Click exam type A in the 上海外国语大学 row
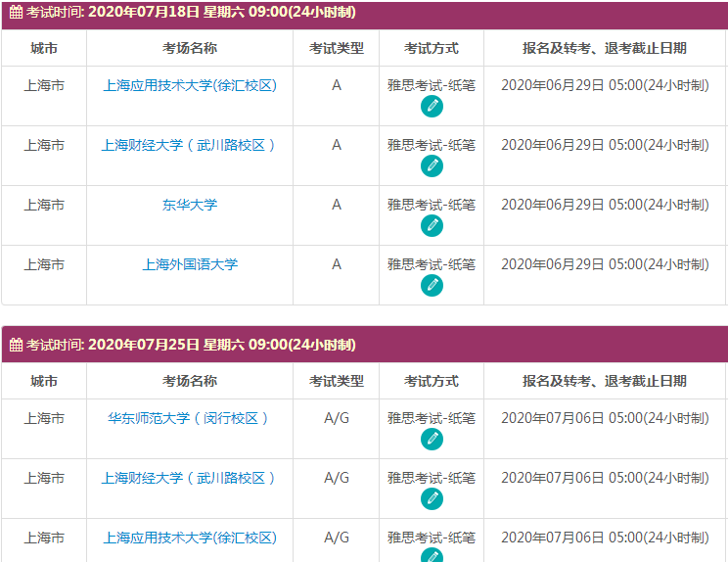The width and height of the screenshot is (728, 562). point(337,264)
